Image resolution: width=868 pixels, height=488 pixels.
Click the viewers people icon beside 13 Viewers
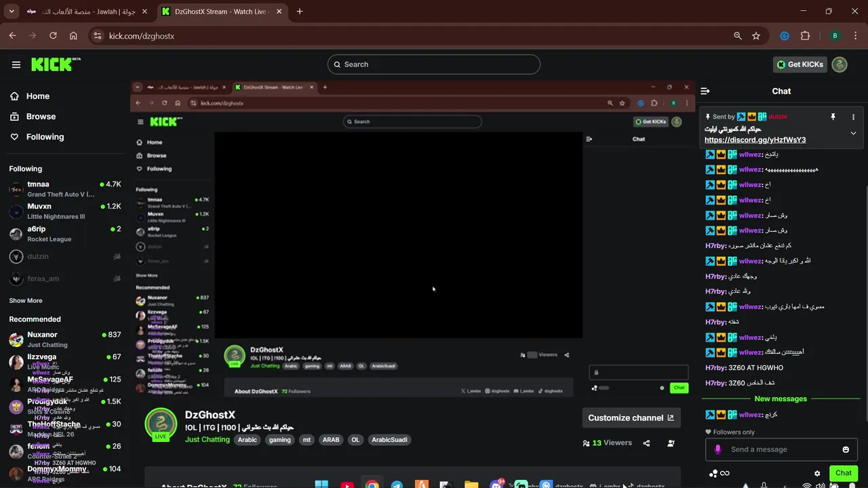click(586, 443)
